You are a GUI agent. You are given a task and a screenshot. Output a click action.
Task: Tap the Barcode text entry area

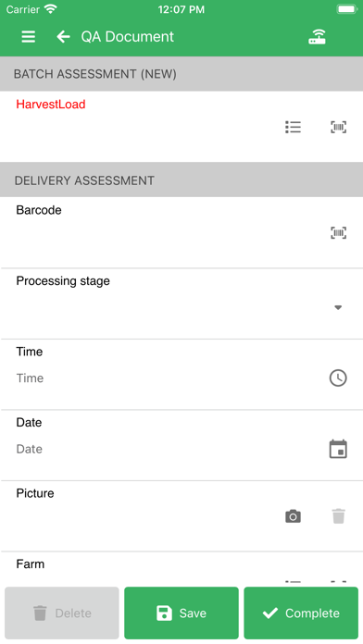coord(169,233)
